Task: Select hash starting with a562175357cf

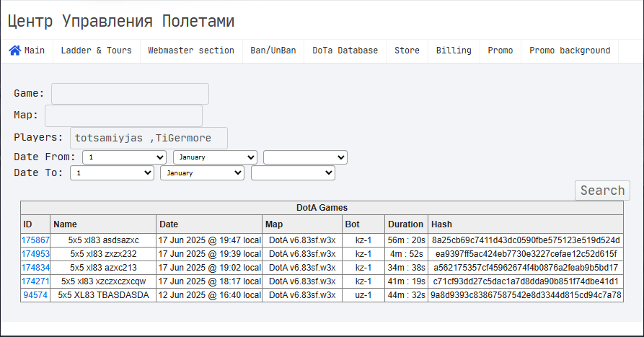Action: (x=526, y=268)
